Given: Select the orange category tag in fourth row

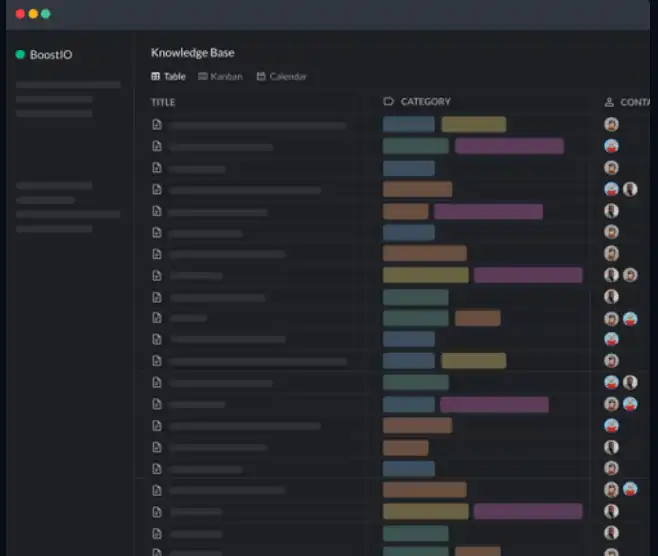Looking at the screenshot, I should coord(418,189).
